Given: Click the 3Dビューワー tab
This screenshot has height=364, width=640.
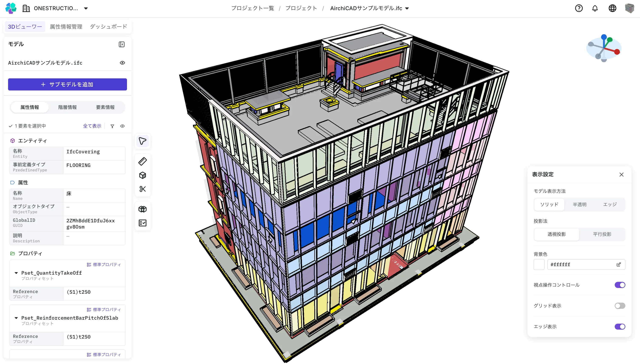Looking at the screenshot, I should click(x=25, y=27).
